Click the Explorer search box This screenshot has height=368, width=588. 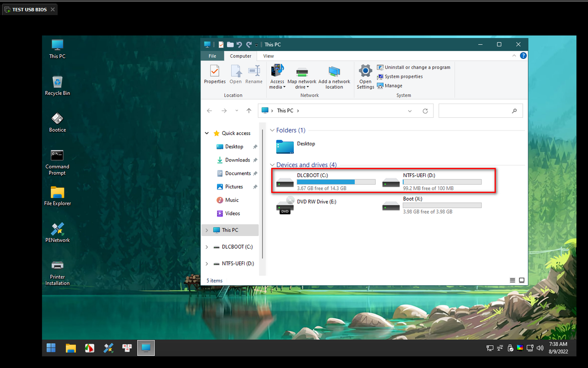480,111
